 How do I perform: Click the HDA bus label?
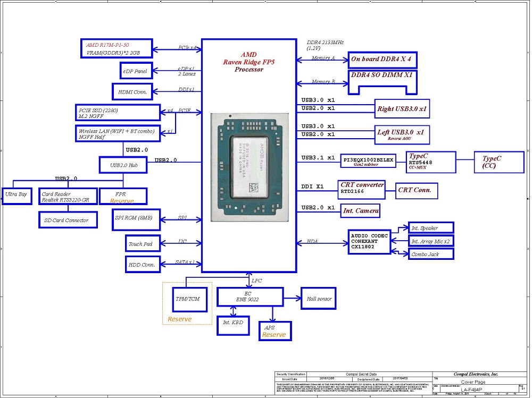pos(312,241)
